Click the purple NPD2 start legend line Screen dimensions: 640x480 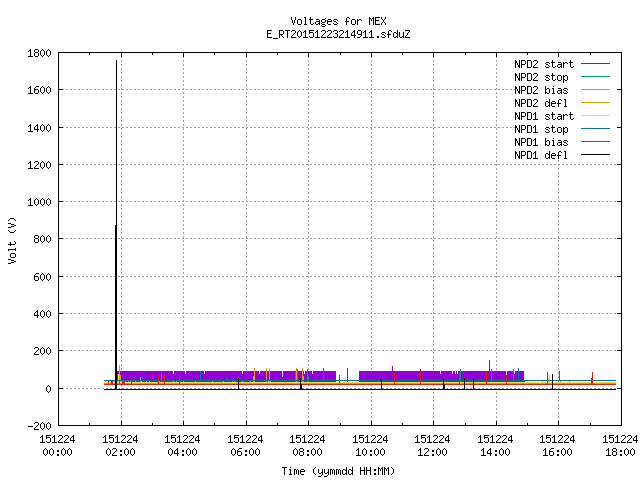point(596,64)
